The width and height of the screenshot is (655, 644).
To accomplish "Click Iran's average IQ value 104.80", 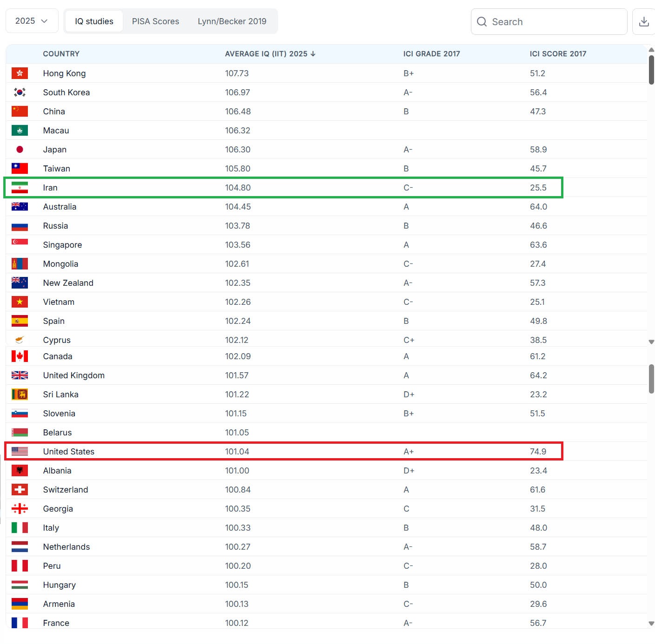I will click(x=238, y=188).
